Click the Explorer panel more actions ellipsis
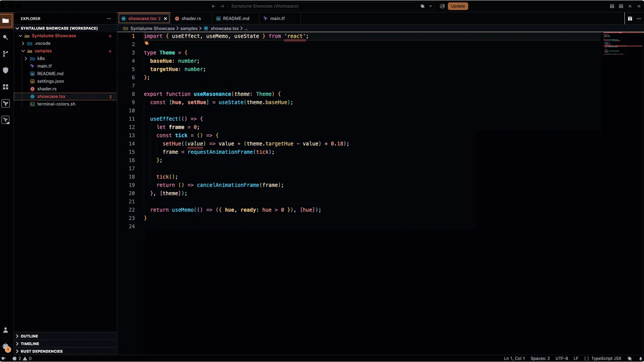This screenshot has width=644, height=362. [109, 19]
